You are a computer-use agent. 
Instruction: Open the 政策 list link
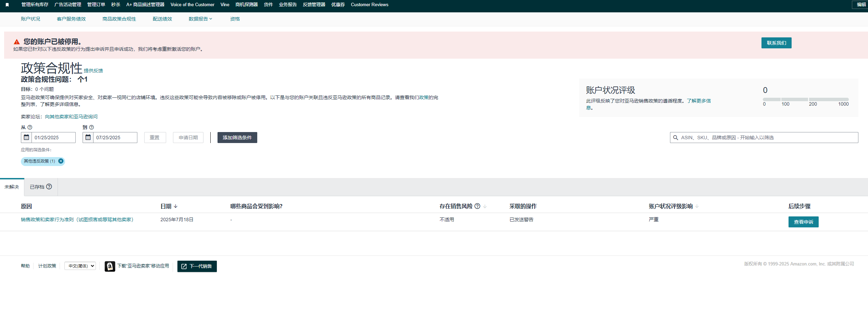(424, 97)
